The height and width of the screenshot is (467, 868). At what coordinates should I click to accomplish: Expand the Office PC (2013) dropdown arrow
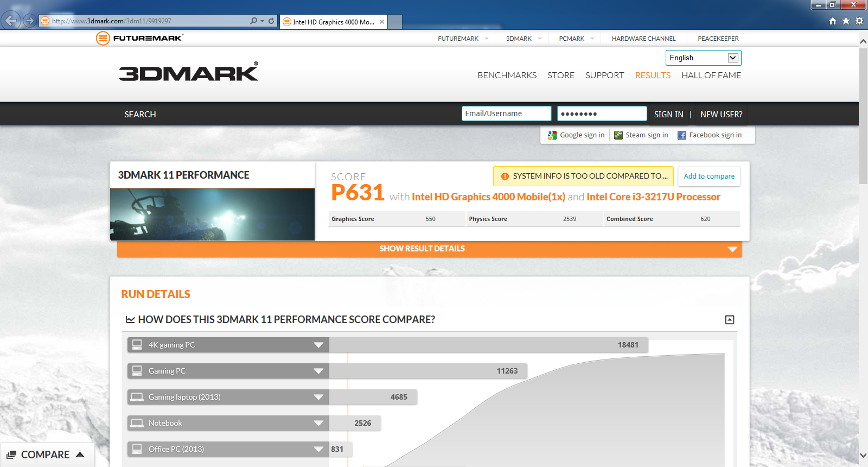[x=318, y=449]
